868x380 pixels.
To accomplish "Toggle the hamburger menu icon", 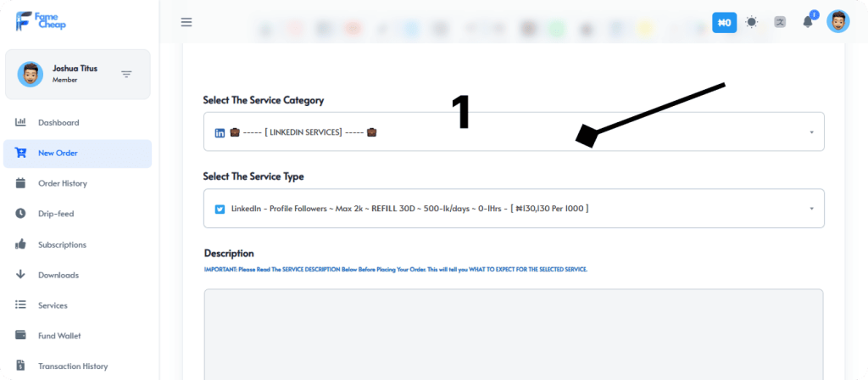I will (x=186, y=22).
